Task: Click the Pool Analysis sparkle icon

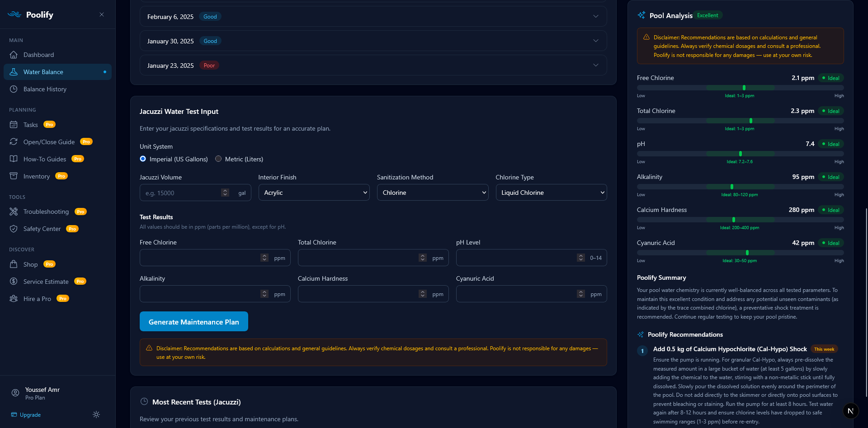Action: coord(642,15)
